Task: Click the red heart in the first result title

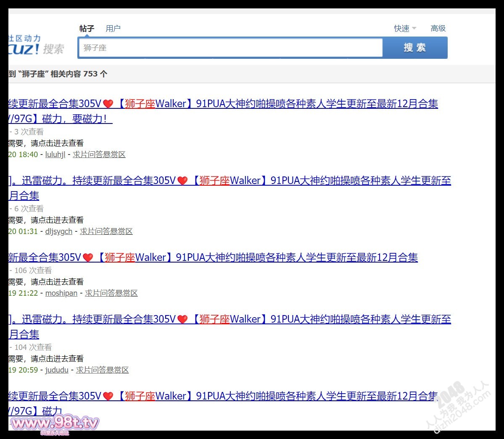Action: (x=108, y=104)
